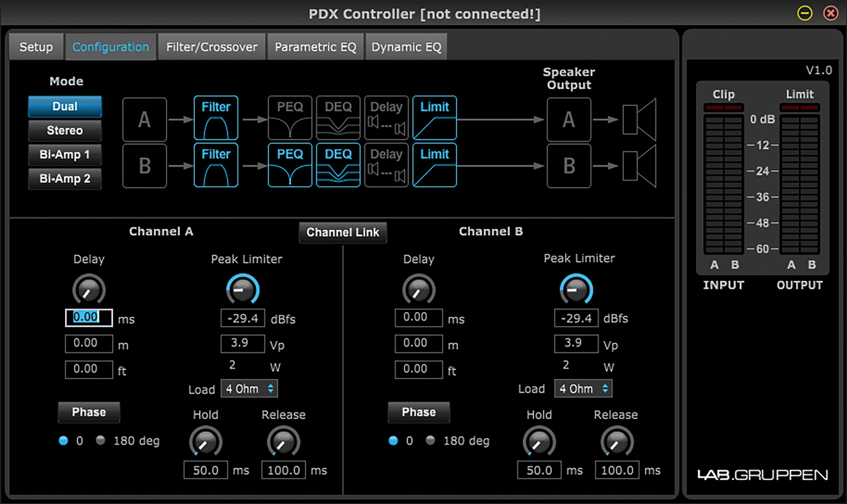
Task: Click Channel A Peak Limiter knob
Action: [243, 289]
